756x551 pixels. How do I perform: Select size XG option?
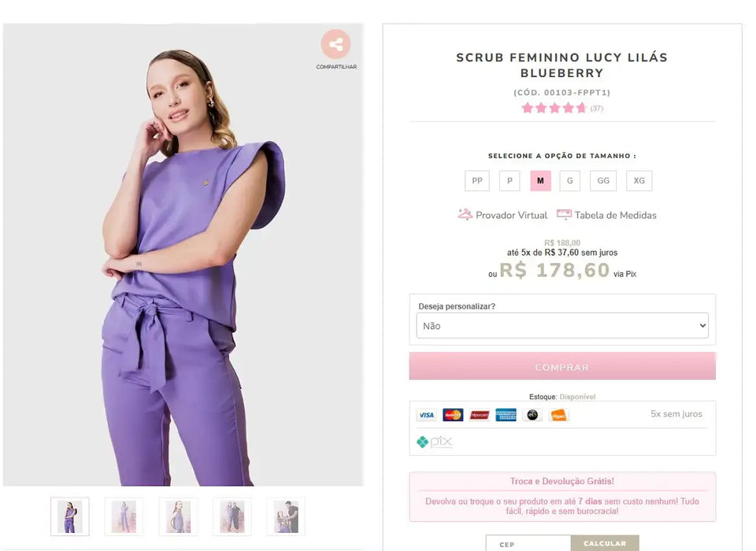639,180
